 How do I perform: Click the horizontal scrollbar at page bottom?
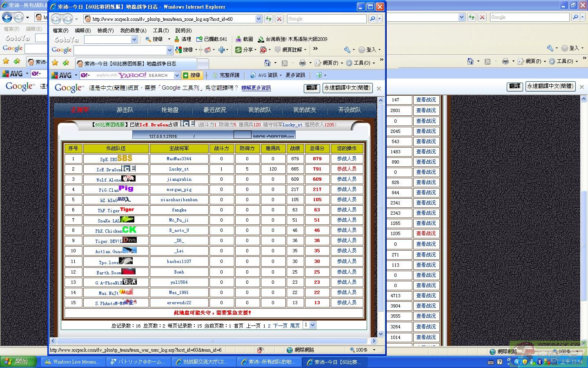click(x=212, y=341)
